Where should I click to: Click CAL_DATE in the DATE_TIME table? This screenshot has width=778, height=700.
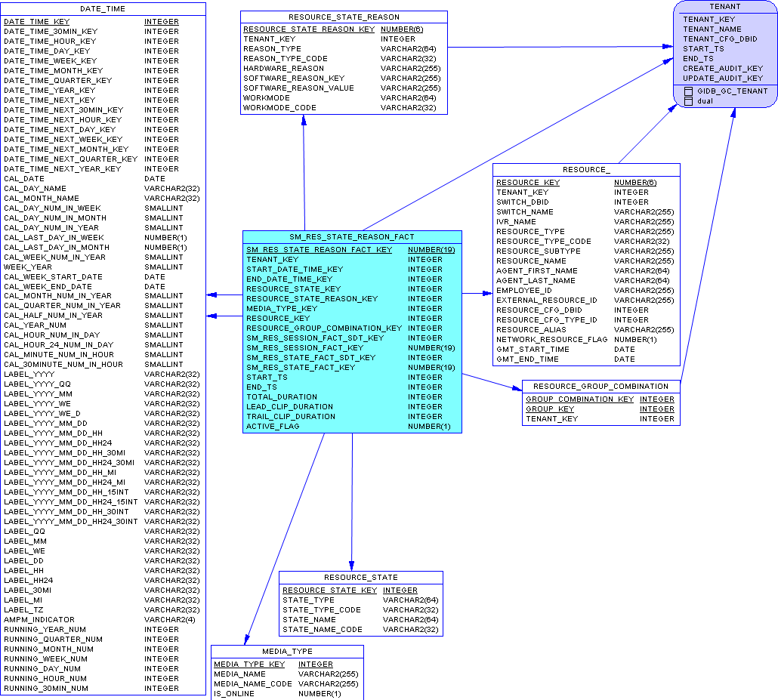tap(24, 179)
